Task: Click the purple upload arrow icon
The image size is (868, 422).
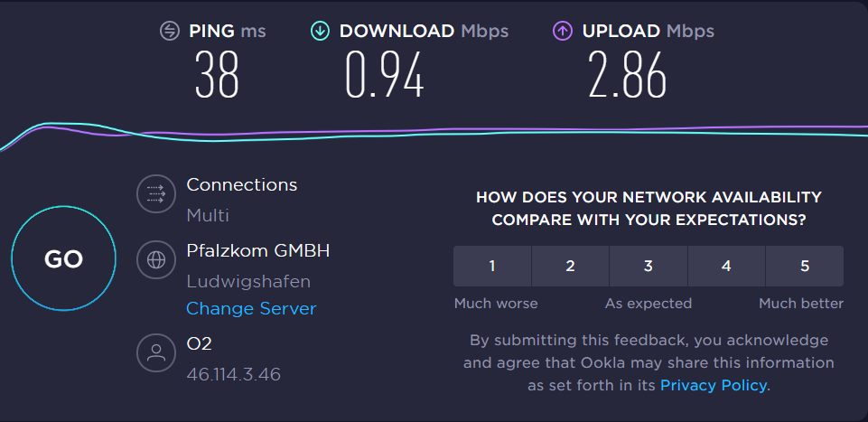Action: coord(563,31)
